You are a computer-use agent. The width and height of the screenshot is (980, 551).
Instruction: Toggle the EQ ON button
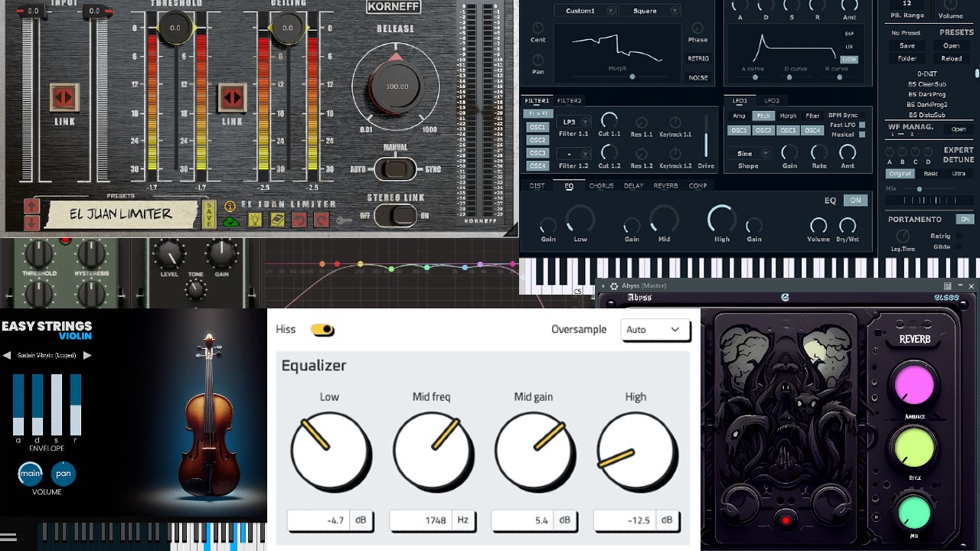[855, 201]
